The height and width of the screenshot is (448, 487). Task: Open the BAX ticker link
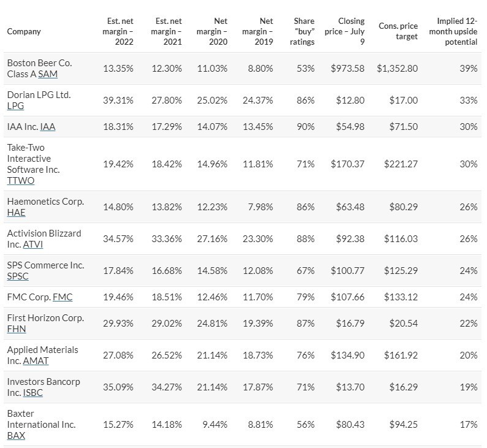pyautogui.click(x=16, y=436)
